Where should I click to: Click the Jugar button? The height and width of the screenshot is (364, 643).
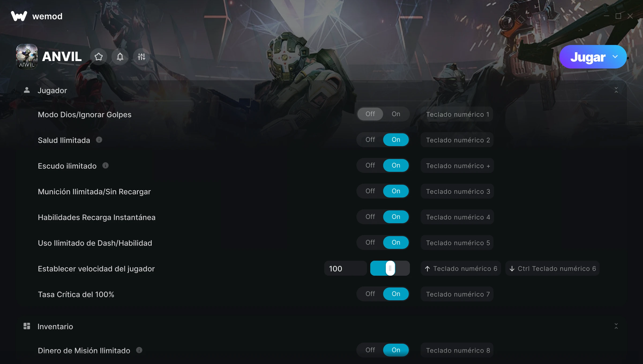pos(588,57)
